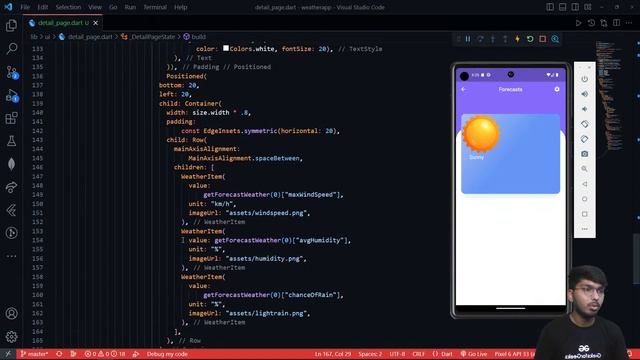Screen dimensions: 640x360
Task: Open errors and warnings in status bar
Action: (x=105, y=354)
